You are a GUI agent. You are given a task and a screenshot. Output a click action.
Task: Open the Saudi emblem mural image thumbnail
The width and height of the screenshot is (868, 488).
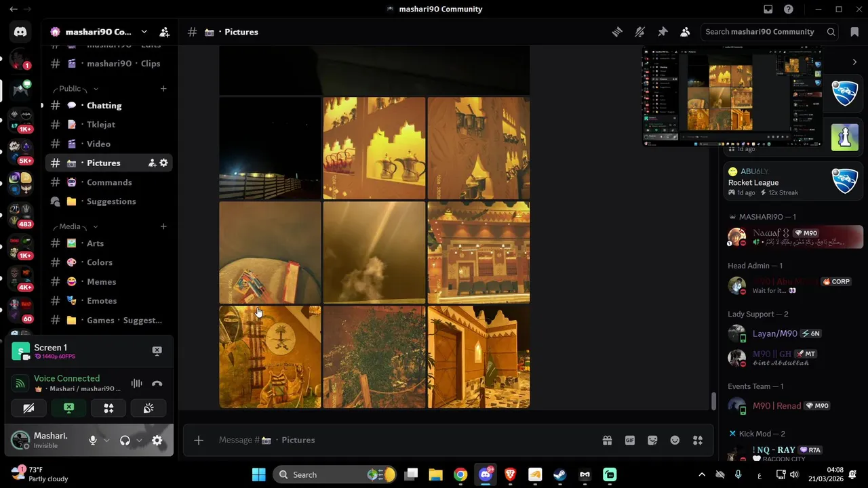pyautogui.click(x=270, y=357)
